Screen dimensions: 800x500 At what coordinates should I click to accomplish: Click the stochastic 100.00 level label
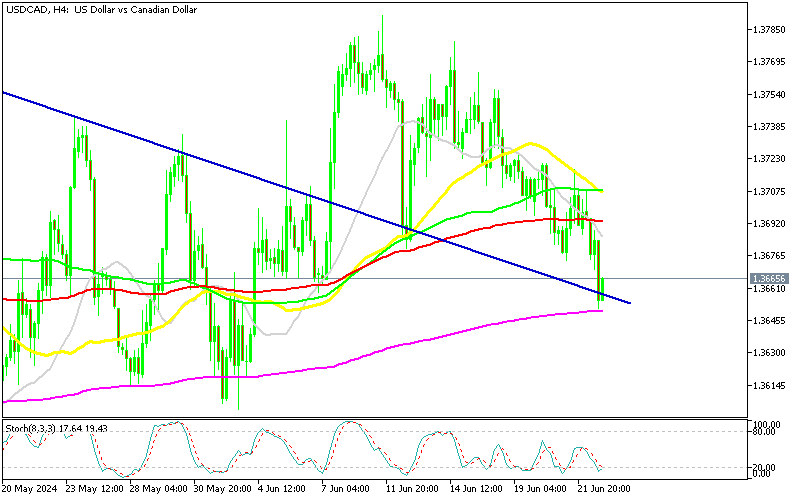point(767,424)
